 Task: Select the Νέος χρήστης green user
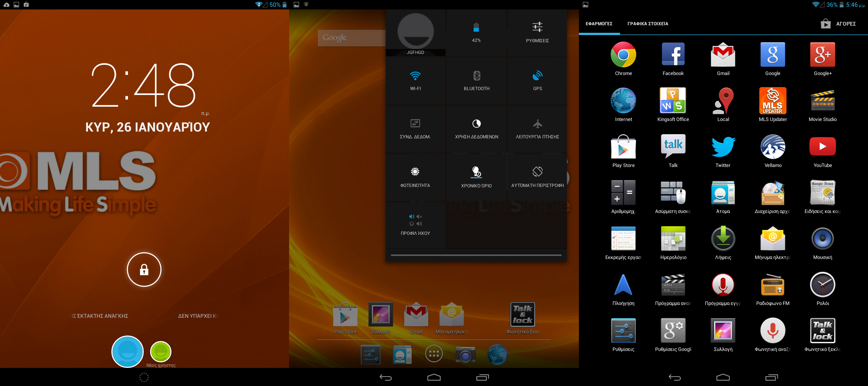click(x=161, y=352)
